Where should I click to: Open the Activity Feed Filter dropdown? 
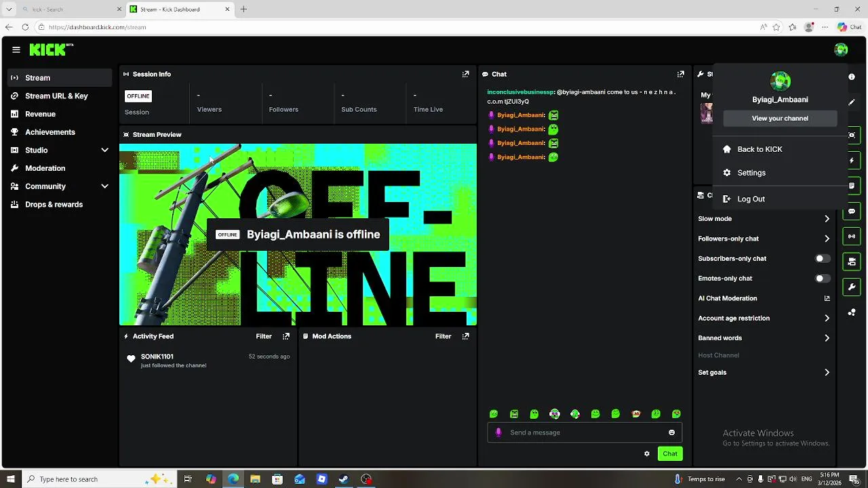(x=264, y=336)
